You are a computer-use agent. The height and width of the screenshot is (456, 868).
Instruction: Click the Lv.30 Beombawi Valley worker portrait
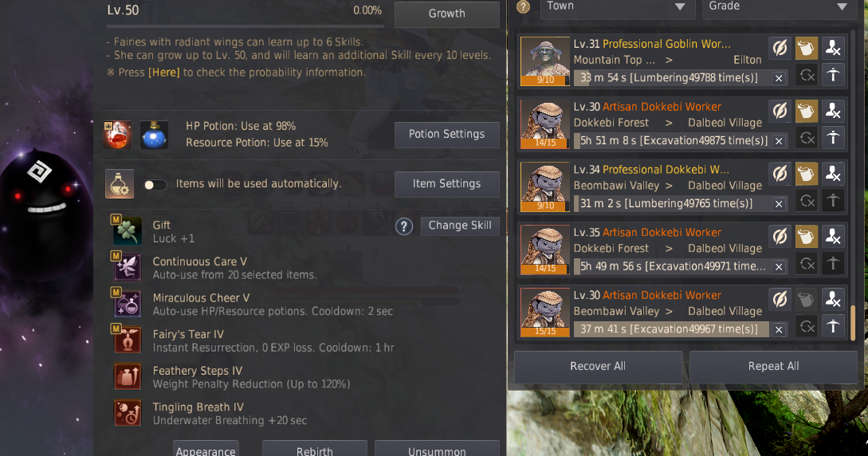[x=545, y=313]
